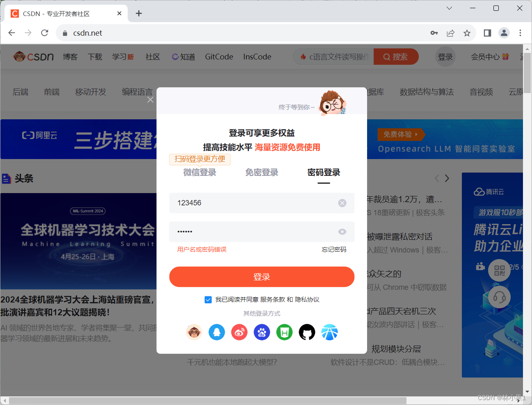Go to the next headline with the right arrow
Image resolution: width=532 pixels, height=405 pixels.
pyautogui.click(x=447, y=178)
